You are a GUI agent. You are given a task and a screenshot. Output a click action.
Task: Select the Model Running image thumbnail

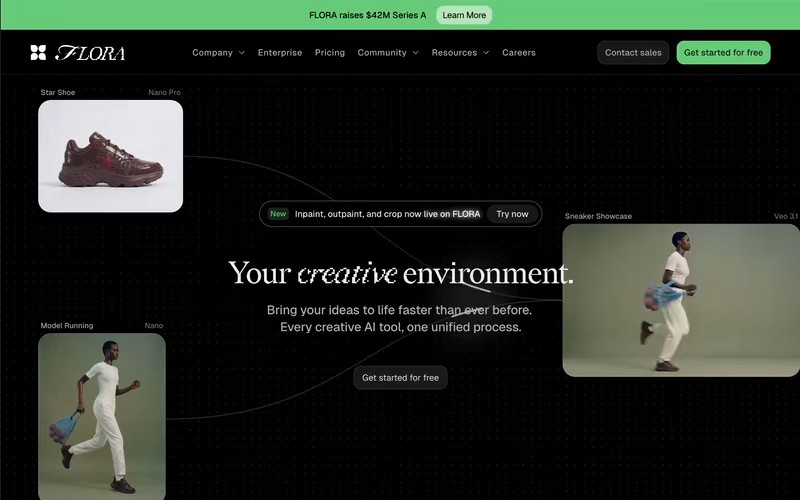102,416
